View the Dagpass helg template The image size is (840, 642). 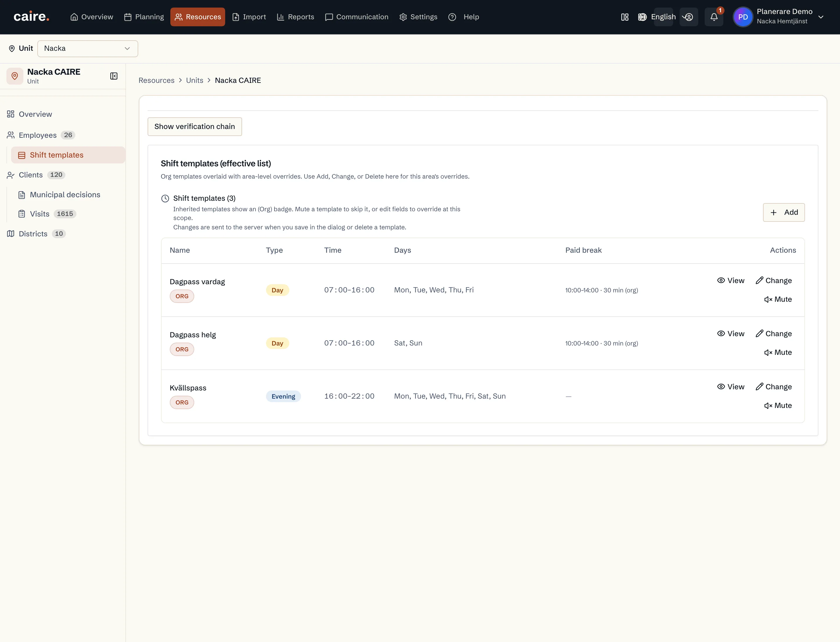730,334
